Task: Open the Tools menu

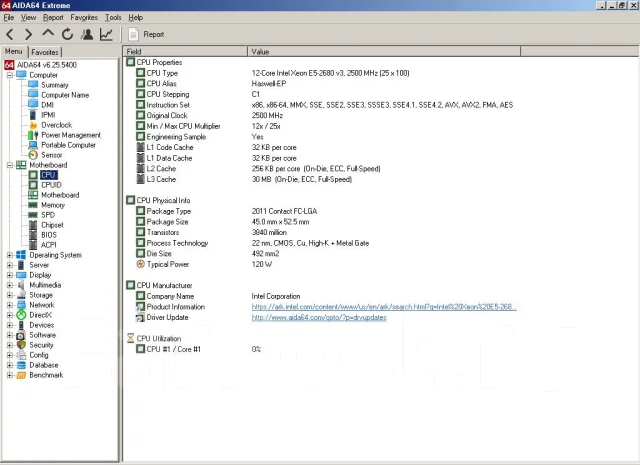Action: (x=113, y=18)
